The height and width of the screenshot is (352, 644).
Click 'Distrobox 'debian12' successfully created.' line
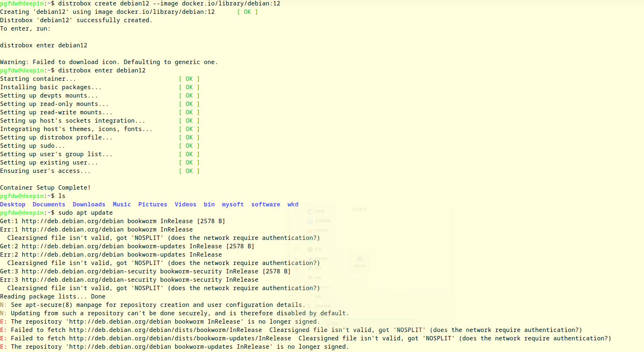point(76,20)
